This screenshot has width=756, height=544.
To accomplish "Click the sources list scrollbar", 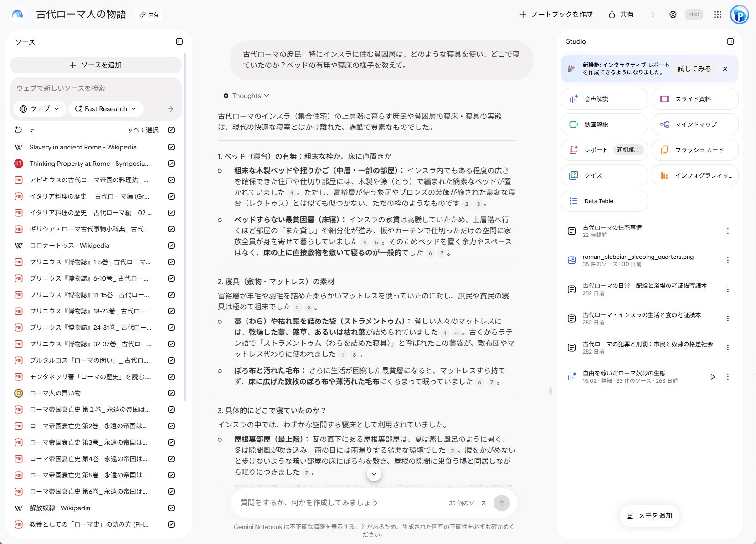I will click(x=185, y=228).
